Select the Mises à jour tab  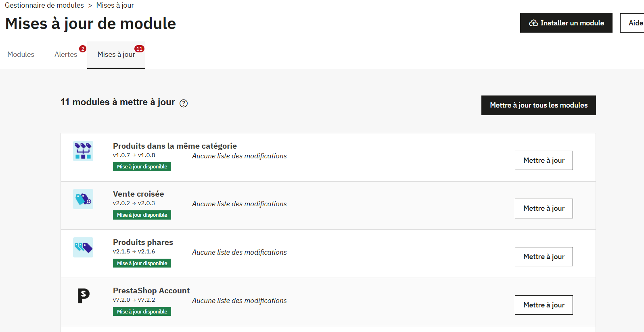coord(116,54)
